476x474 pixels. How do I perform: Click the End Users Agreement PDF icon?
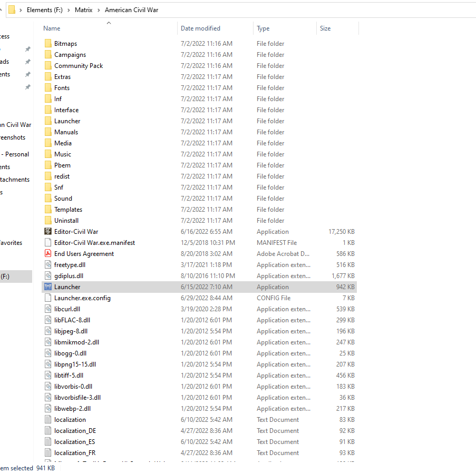[x=48, y=253]
